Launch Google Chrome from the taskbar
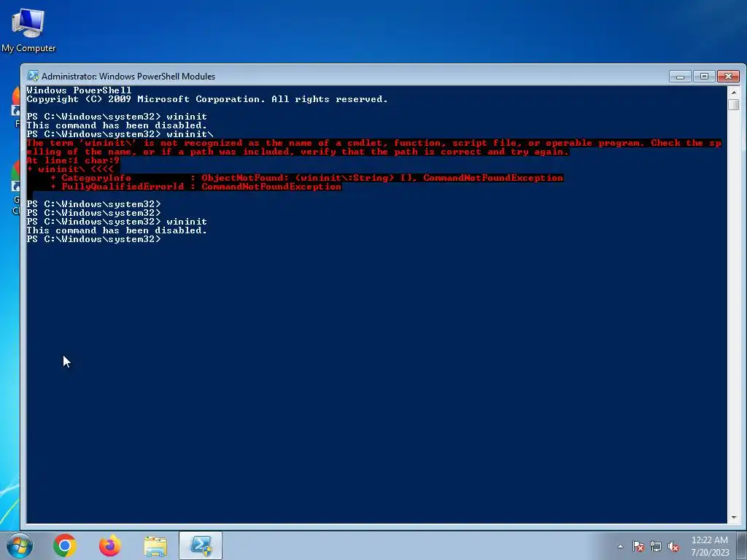 65,545
